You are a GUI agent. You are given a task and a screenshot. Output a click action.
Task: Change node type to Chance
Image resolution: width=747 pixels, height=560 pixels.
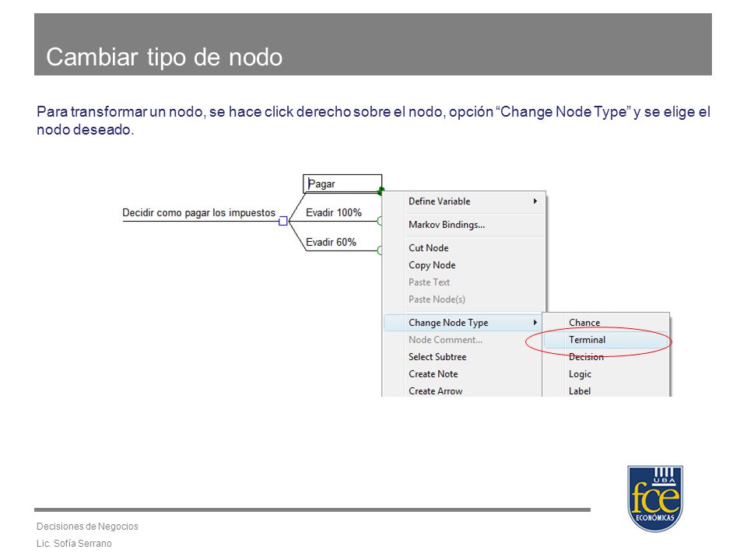[x=606, y=323]
